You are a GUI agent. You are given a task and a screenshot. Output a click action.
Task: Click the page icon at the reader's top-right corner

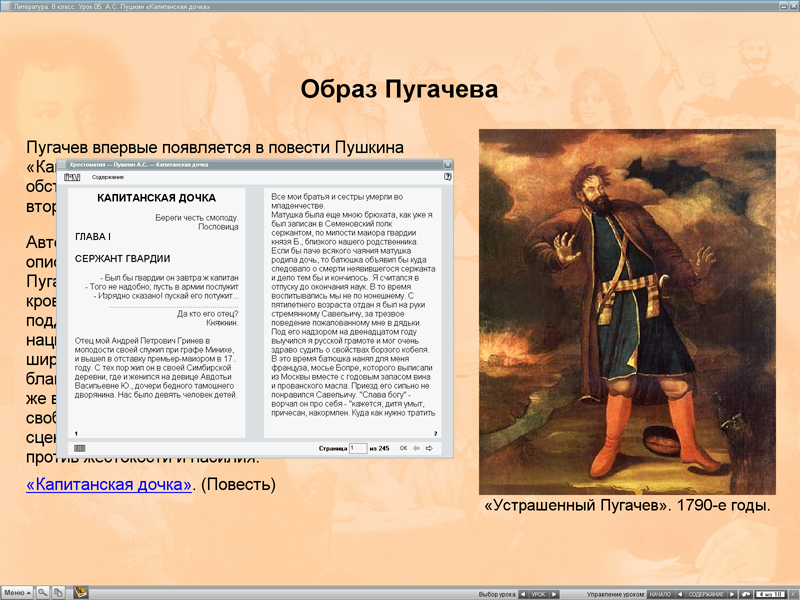tap(447, 177)
